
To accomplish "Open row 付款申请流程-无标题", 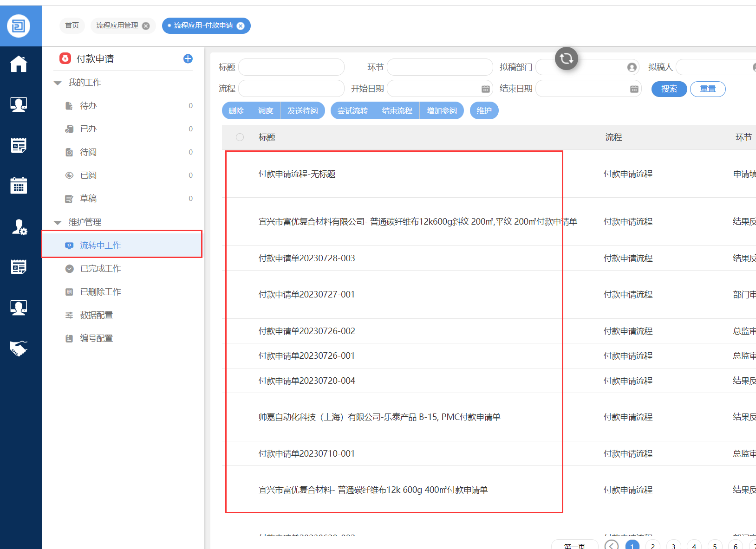I will 297,174.
